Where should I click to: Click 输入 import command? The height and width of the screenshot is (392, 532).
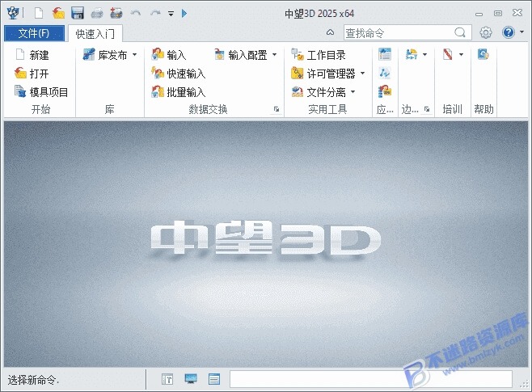pyautogui.click(x=169, y=55)
